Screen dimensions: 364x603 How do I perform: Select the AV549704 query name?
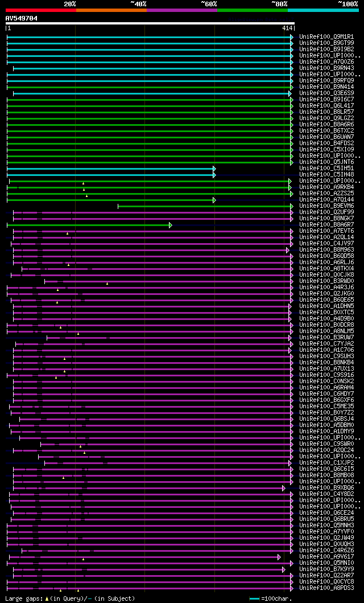pos(21,18)
